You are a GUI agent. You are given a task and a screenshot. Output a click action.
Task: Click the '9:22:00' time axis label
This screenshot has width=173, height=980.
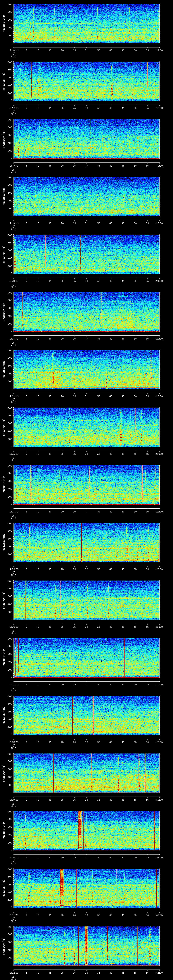coord(14,396)
